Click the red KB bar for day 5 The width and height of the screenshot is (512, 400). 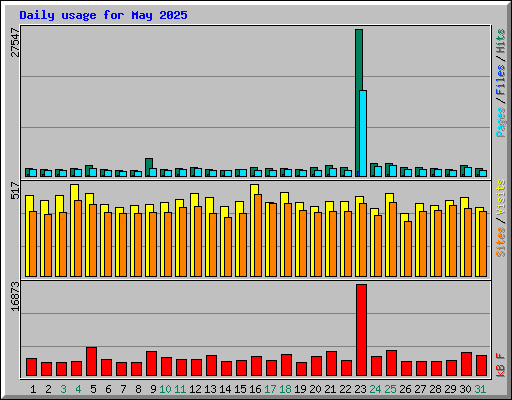click(x=91, y=362)
